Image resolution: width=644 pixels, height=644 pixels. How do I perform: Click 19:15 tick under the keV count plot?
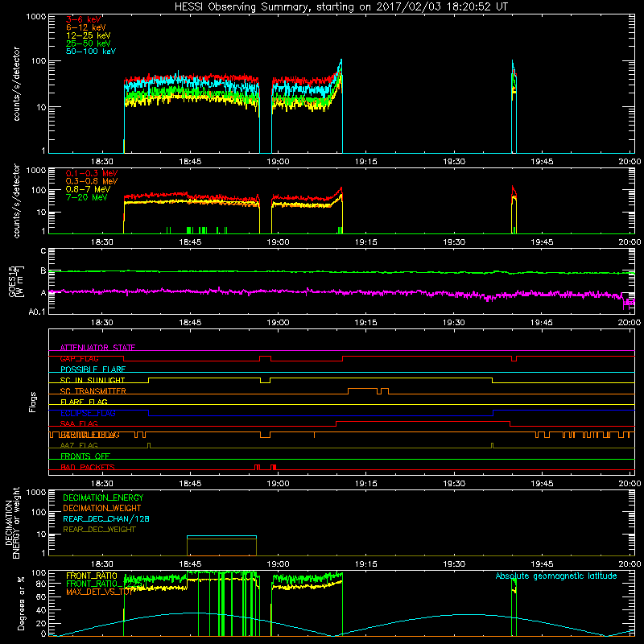(x=366, y=162)
